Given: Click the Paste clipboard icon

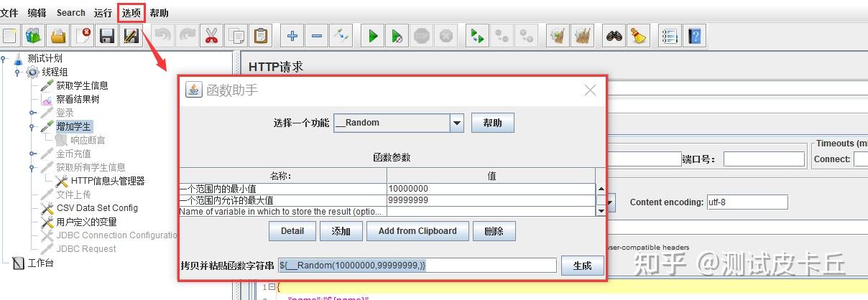Looking at the screenshot, I should [260, 35].
